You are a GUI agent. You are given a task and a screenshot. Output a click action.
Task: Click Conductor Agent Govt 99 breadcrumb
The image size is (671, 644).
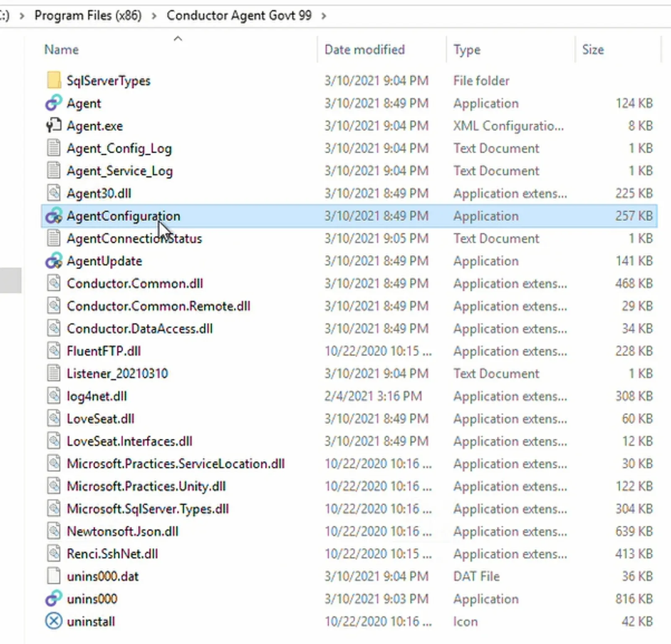[x=239, y=16]
